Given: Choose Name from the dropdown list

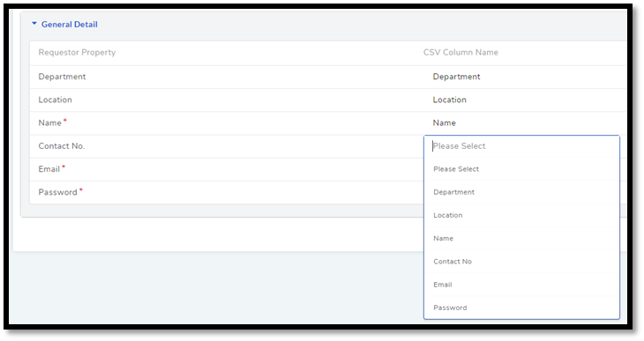Looking at the screenshot, I should [x=521, y=239].
